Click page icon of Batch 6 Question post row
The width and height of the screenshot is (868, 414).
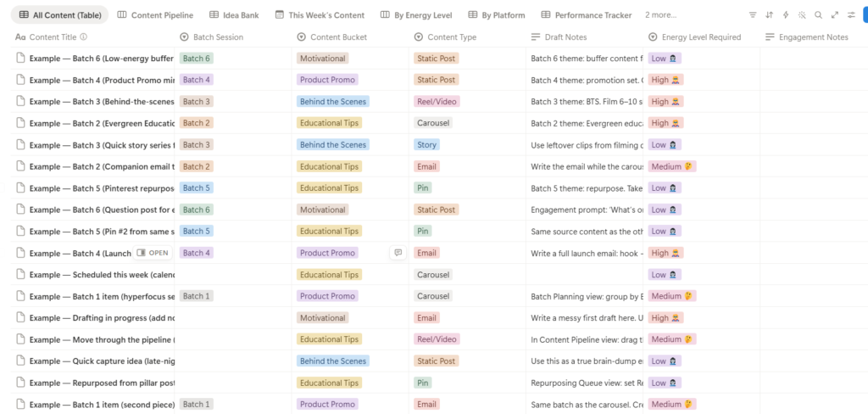point(20,210)
